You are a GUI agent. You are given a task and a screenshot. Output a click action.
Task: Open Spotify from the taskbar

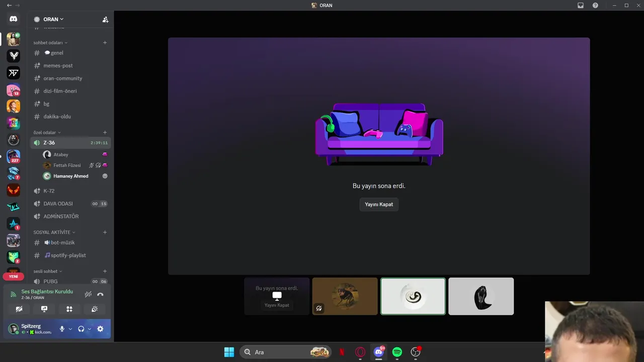tap(397, 352)
